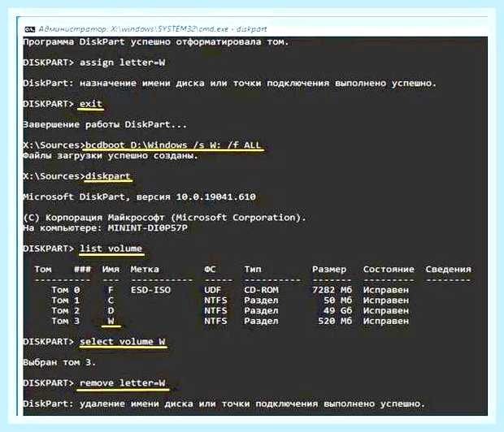Click drive letter 'D' in volume table
The height and width of the screenshot is (432, 504).
111,310
